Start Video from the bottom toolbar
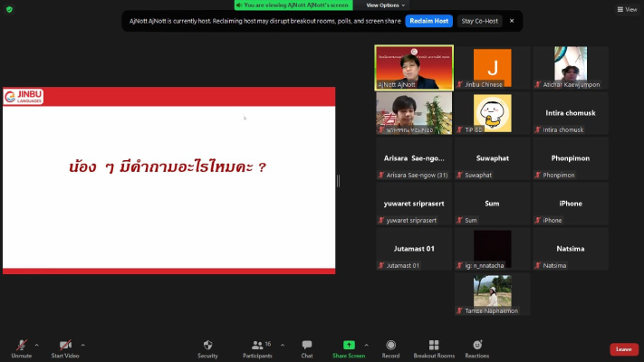644x362 pixels. coord(64,348)
